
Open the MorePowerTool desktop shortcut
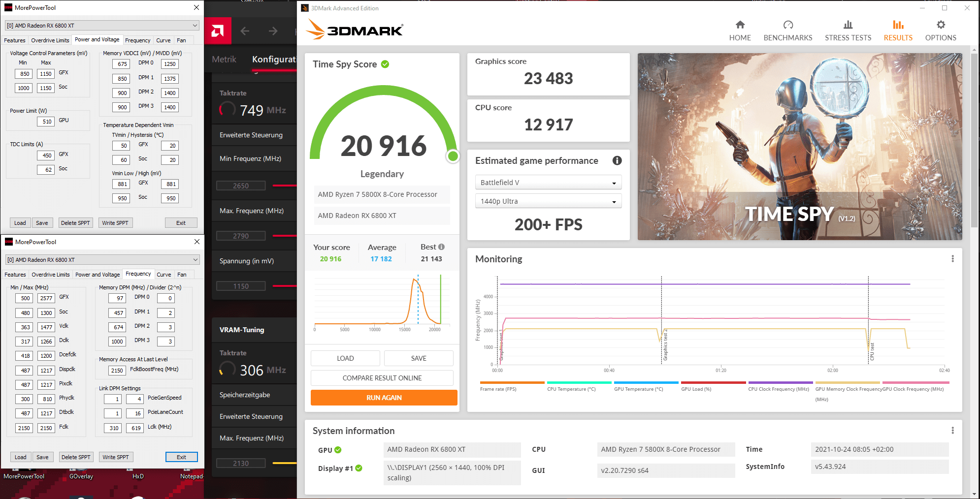tap(24, 476)
